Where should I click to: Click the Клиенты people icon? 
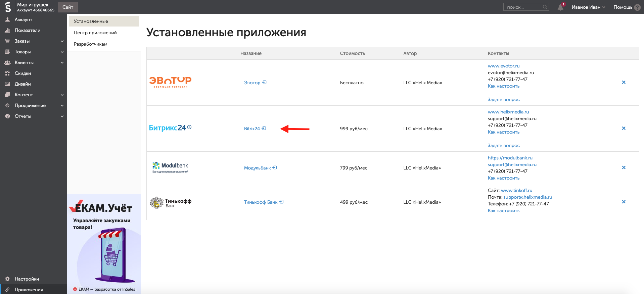pos(7,62)
